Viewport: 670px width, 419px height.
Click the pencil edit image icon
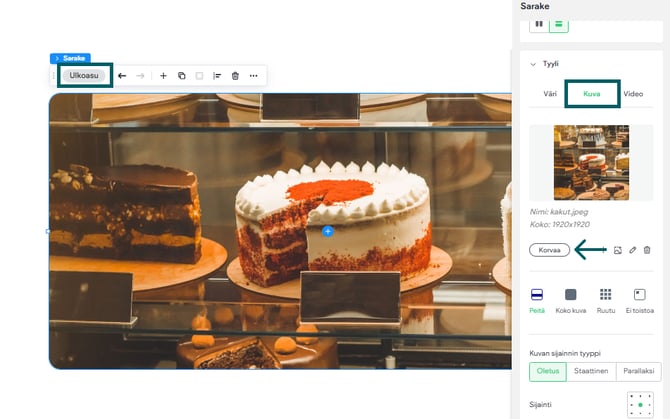(633, 249)
